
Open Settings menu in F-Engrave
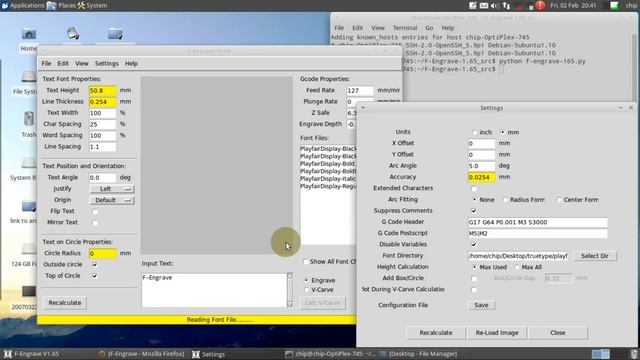107,64
